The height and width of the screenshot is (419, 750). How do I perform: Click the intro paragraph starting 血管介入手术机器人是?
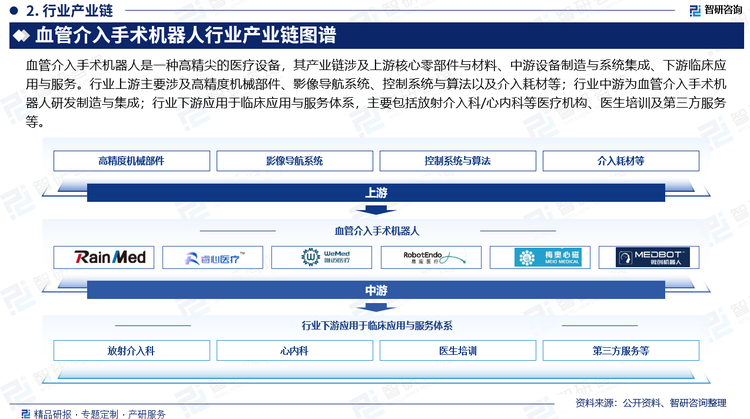click(x=376, y=93)
